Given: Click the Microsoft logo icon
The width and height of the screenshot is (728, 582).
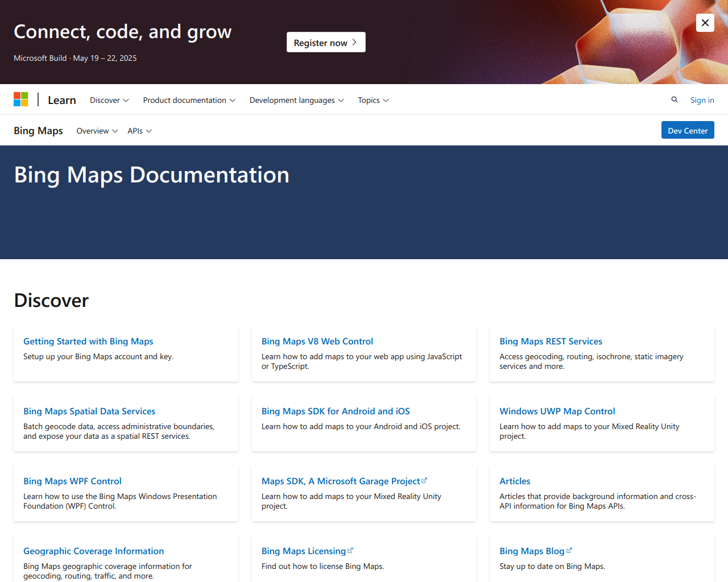Looking at the screenshot, I should coord(21,99).
